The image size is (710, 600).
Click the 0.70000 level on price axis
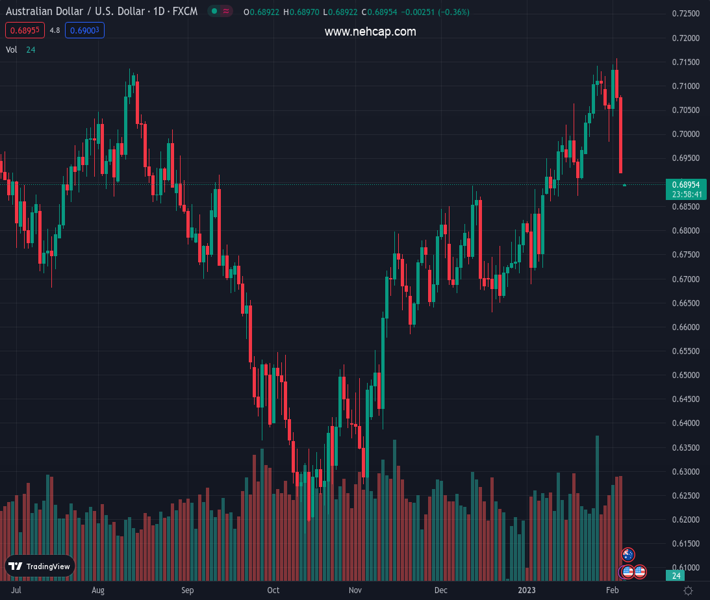click(x=685, y=134)
